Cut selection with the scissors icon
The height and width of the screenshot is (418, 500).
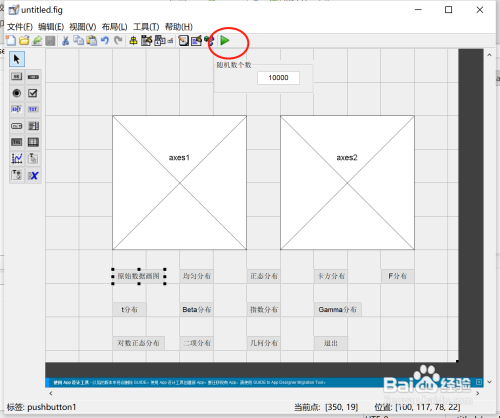pos(66,41)
